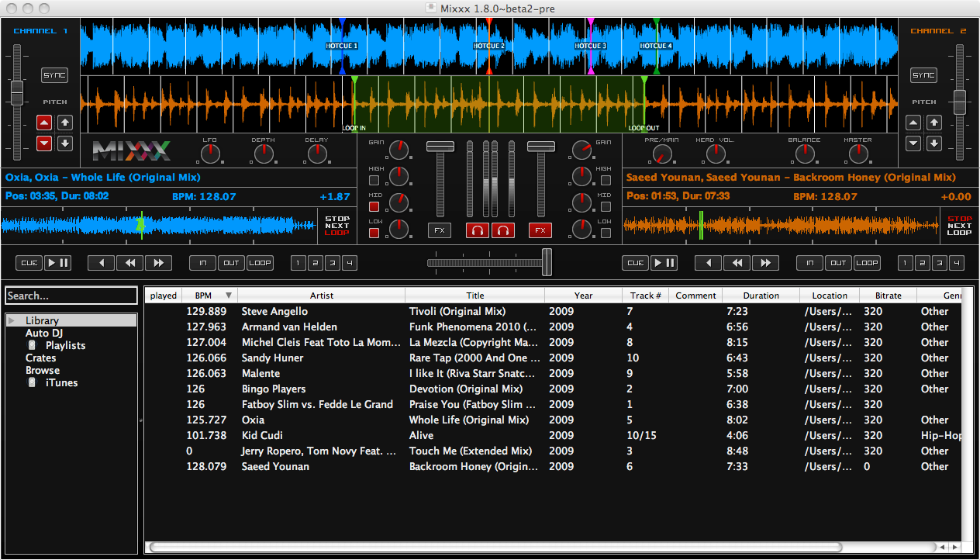Toggle channel 2 MID kill switch

606,206
